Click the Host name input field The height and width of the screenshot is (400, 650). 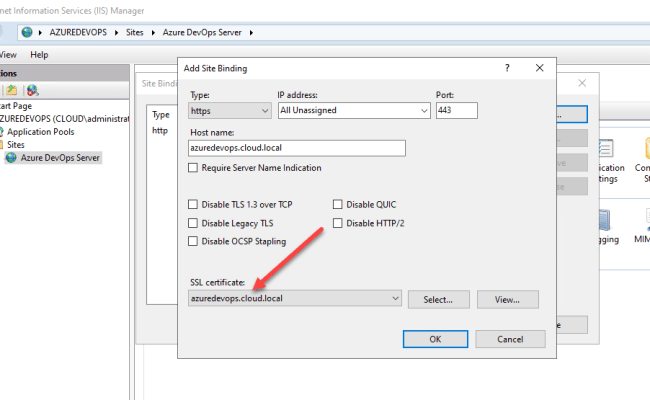click(297, 148)
